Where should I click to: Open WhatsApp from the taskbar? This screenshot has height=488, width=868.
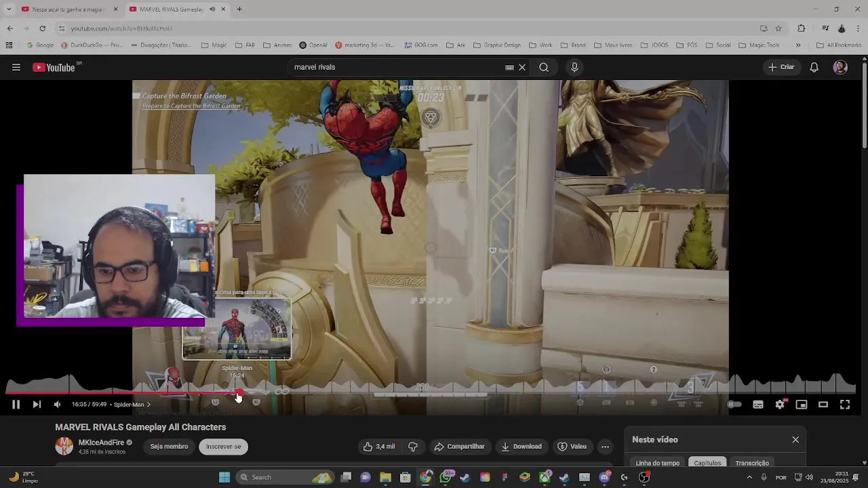[446, 477]
